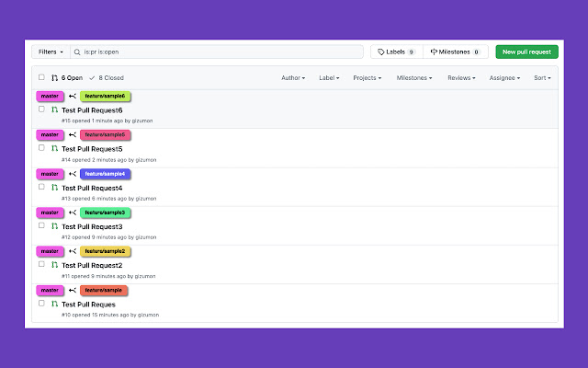The image size is (588, 368).
Task: Click the yellow feature/sample2 branch label
Action: (x=105, y=251)
